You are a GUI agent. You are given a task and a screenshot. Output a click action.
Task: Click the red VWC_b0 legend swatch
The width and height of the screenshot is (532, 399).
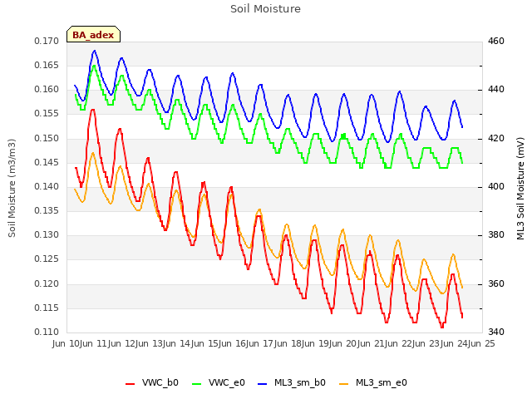tap(130, 384)
